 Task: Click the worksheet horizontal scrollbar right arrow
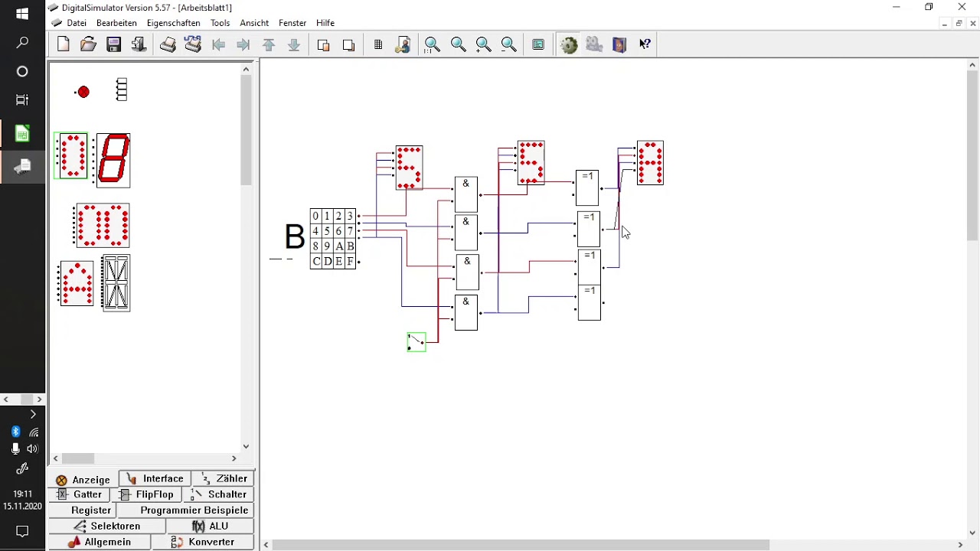(x=961, y=545)
